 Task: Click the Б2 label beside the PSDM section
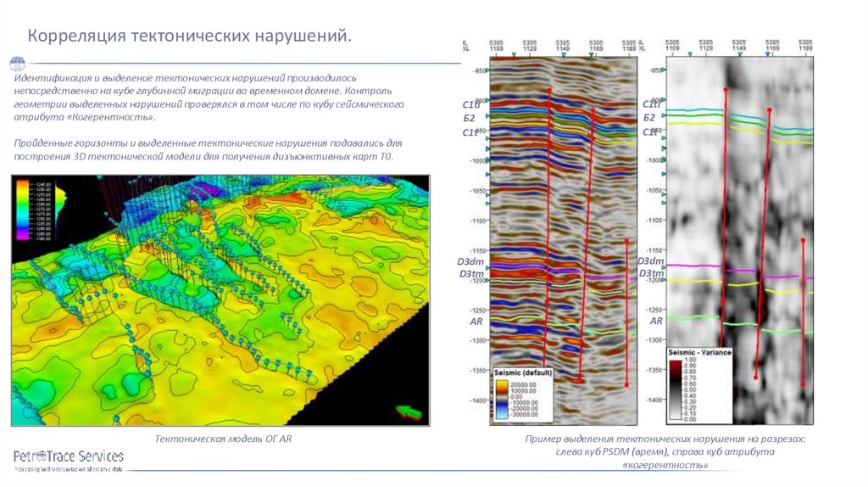[469, 118]
